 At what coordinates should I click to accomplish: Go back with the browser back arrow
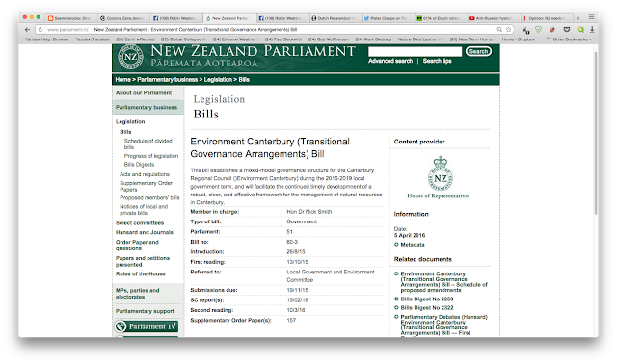(x=27, y=30)
